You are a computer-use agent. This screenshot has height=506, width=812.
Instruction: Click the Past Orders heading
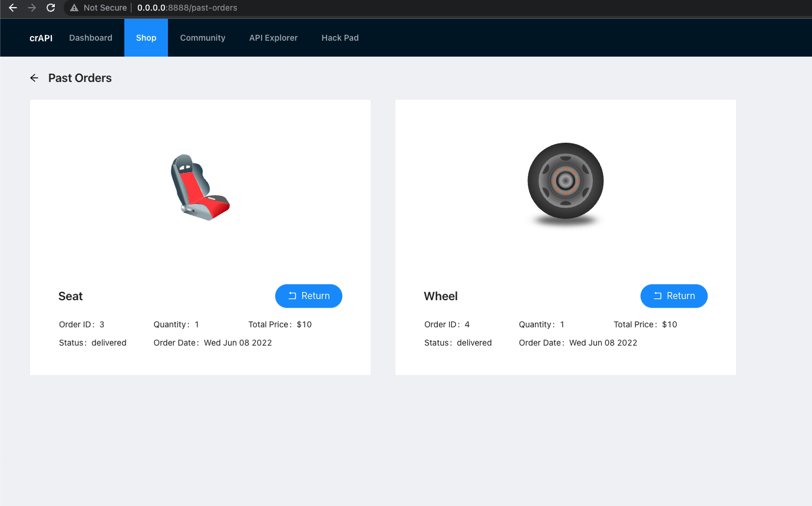click(80, 78)
